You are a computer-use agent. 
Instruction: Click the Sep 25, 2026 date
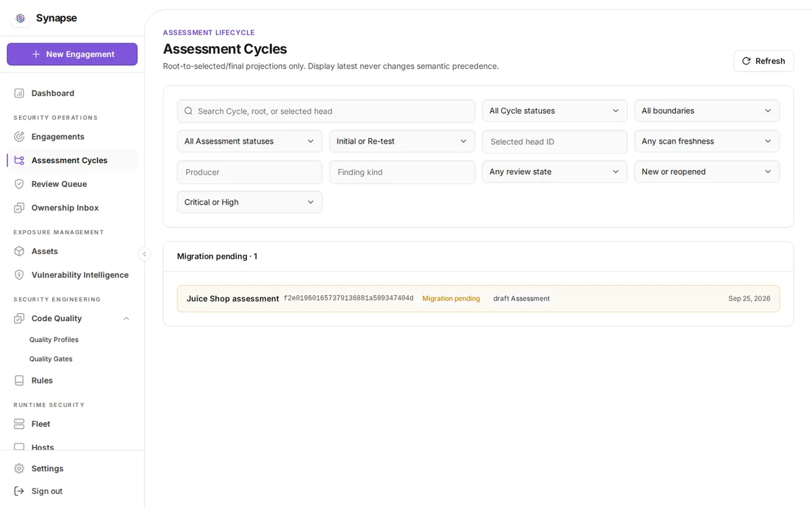tap(749, 299)
